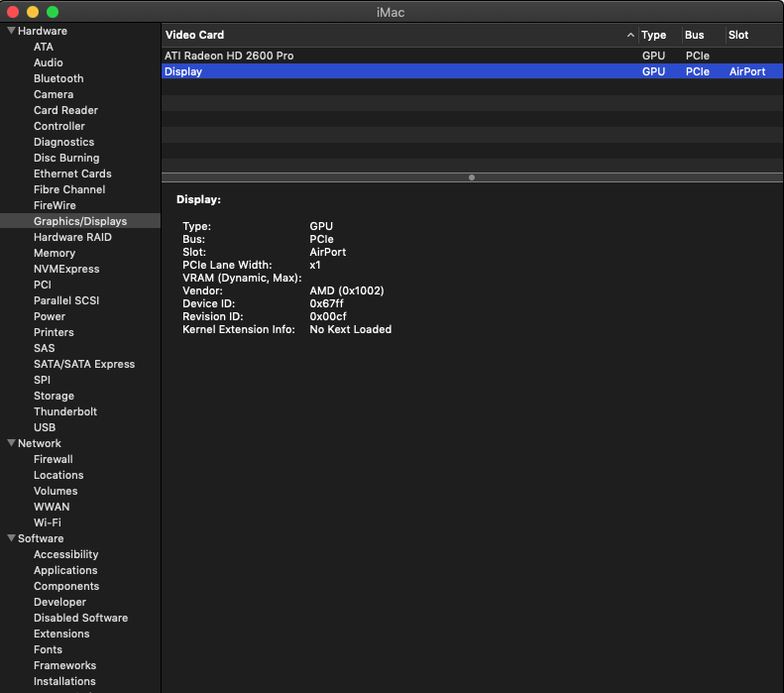Open Components section

(x=66, y=586)
